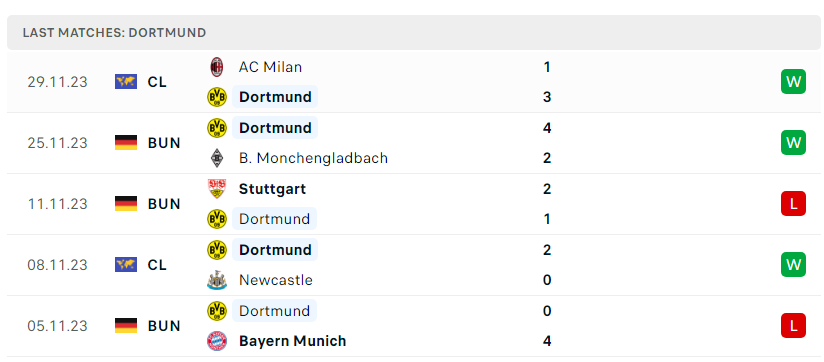This screenshot has width=824, height=362.
Task: Open the Bayern Munich team link
Action: point(293,341)
